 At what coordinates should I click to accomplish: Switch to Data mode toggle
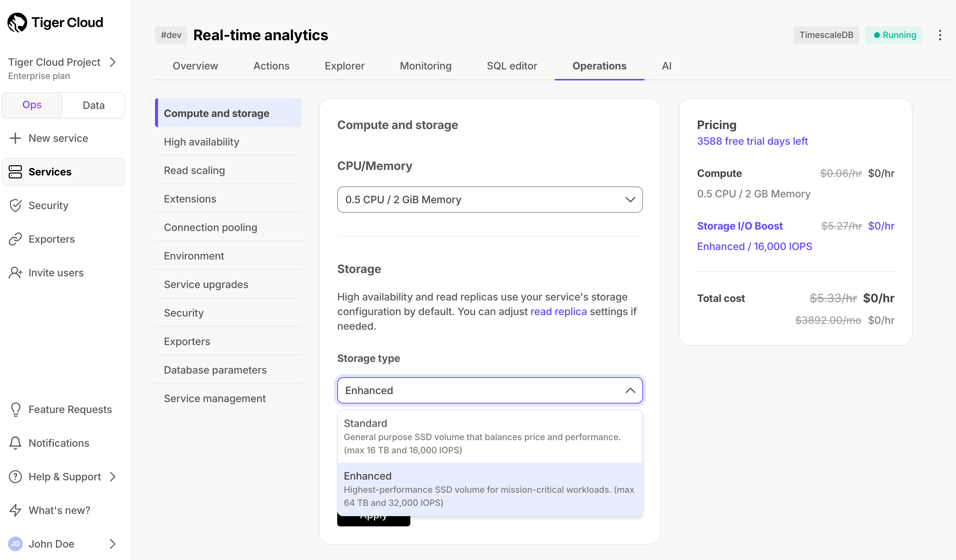pyautogui.click(x=93, y=105)
